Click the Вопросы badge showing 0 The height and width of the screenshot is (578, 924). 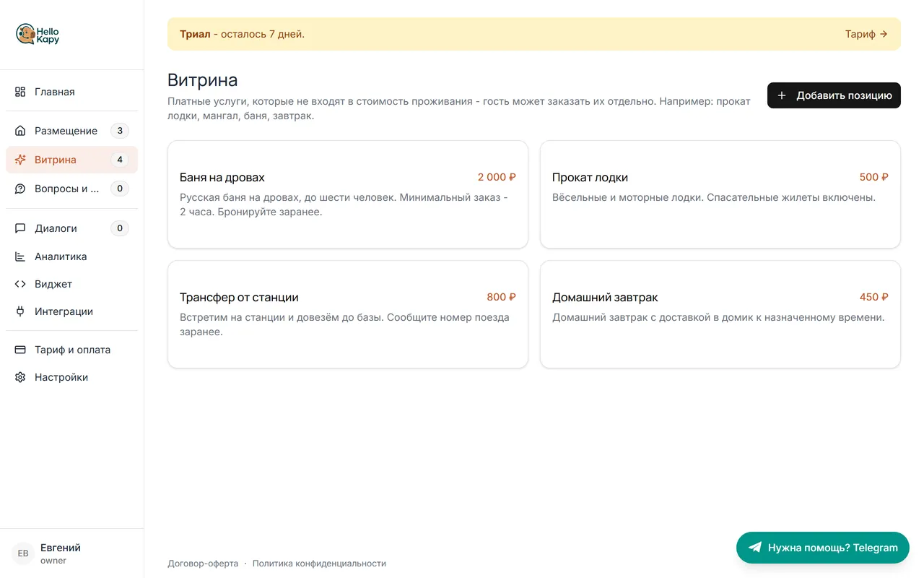(x=120, y=189)
